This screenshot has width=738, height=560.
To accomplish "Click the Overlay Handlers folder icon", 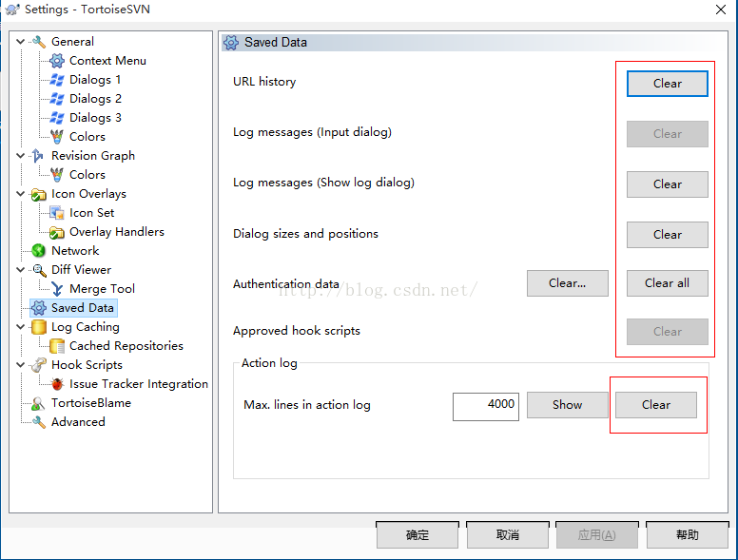I will point(57,232).
